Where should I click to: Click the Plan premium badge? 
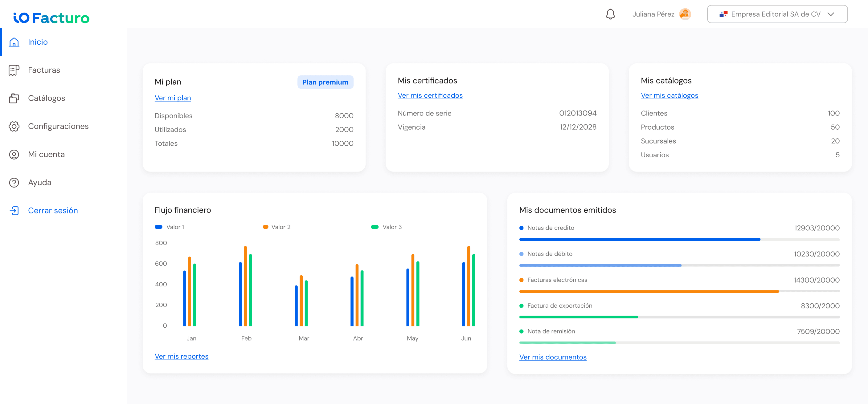325,82
